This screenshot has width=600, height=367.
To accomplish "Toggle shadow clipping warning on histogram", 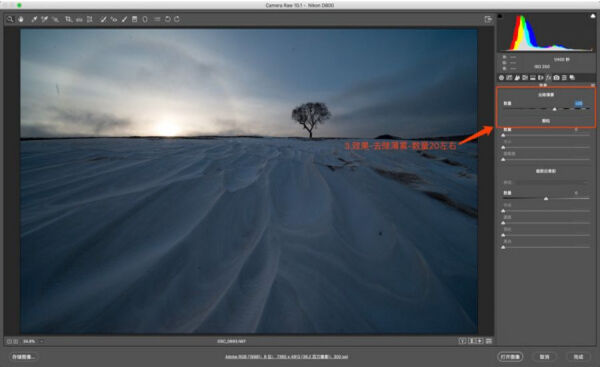I will 500,16.
